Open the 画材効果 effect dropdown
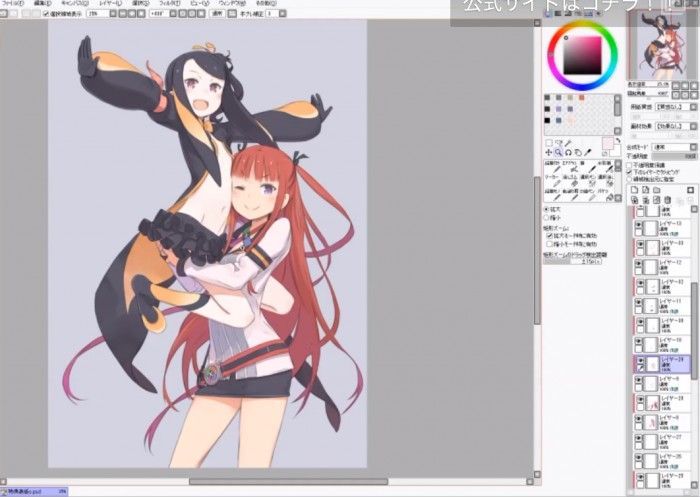This screenshot has height=497, width=700. pos(693,127)
